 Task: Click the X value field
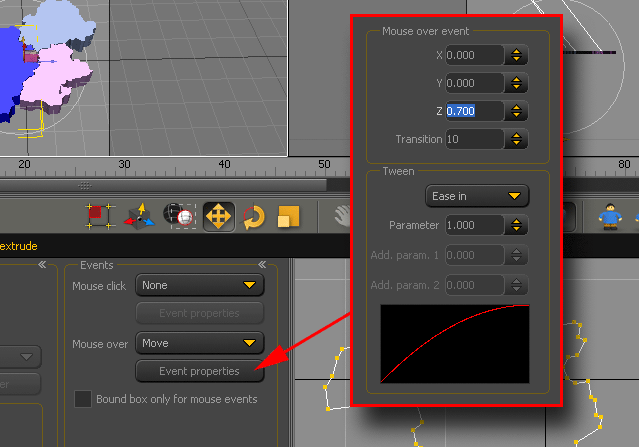tap(474, 55)
